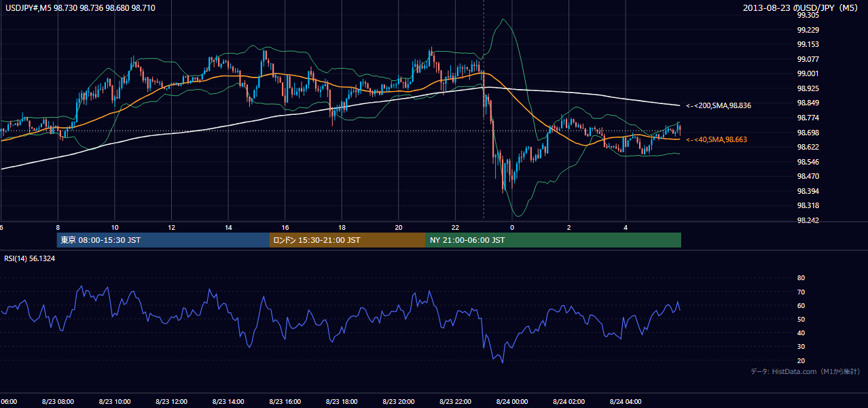The height and width of the screenshot is (408, 868).
Task: Select the NY 21:00-06:00 JST session bar
Action: [554, 240]
